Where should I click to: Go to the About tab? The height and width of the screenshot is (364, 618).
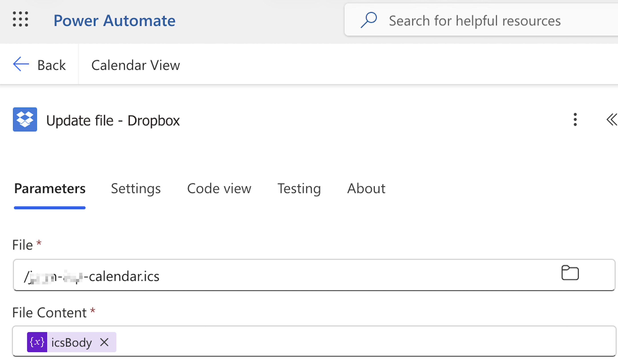click(366, 188)
